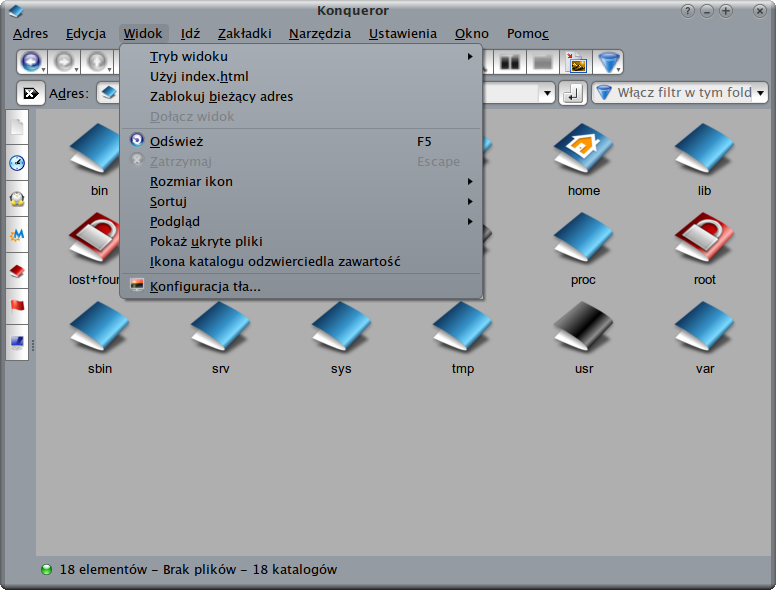Click the green status LED indicator
The image size is (776, 590).
click(46, 570)
